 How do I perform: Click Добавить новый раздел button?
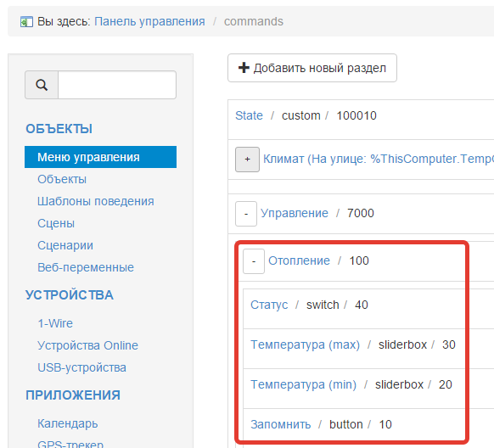[312, 68]
